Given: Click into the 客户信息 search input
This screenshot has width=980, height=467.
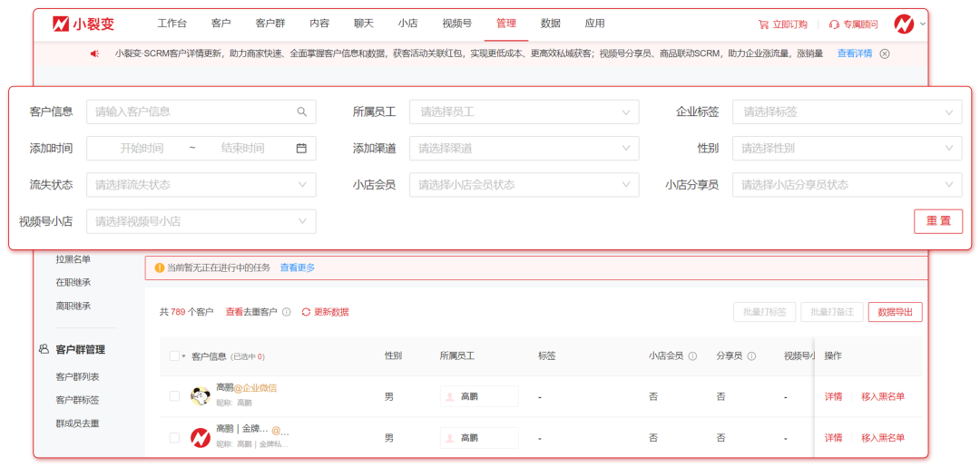Looking at the screenshot, I should coord(191,112).
